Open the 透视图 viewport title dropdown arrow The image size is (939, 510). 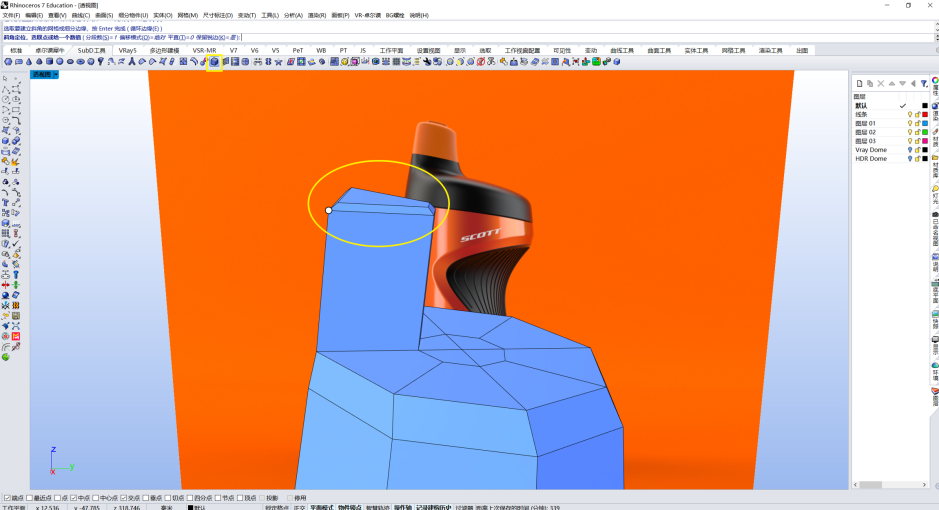pos(56,75)
